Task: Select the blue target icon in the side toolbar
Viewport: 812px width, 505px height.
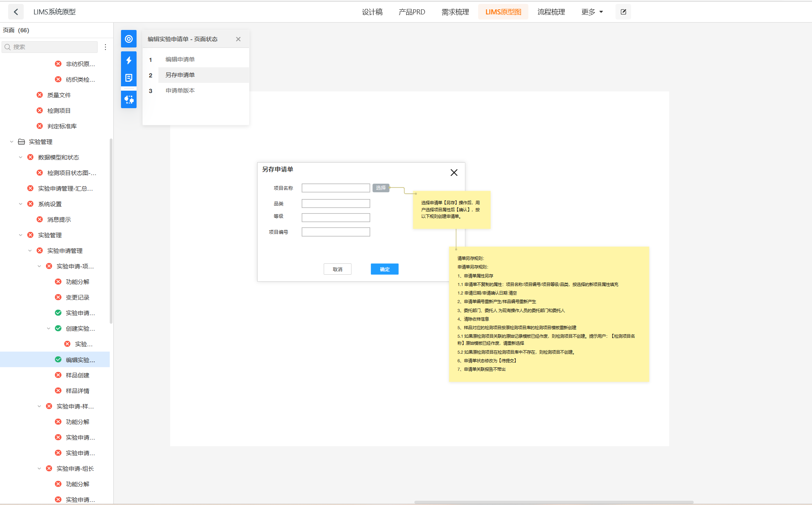Action: click(129, 39)
